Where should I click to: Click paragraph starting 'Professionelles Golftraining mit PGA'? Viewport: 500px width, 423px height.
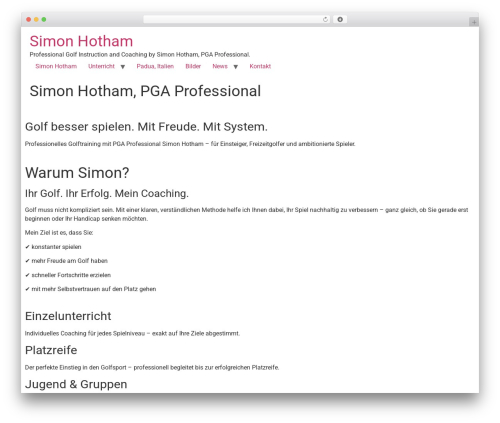[190, 144]
